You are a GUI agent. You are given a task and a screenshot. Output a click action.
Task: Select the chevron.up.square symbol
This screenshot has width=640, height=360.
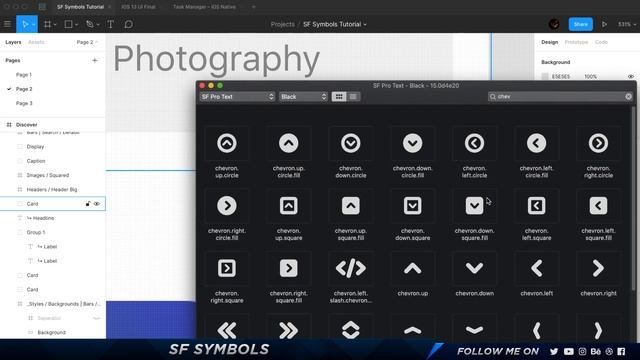[289, 206]
